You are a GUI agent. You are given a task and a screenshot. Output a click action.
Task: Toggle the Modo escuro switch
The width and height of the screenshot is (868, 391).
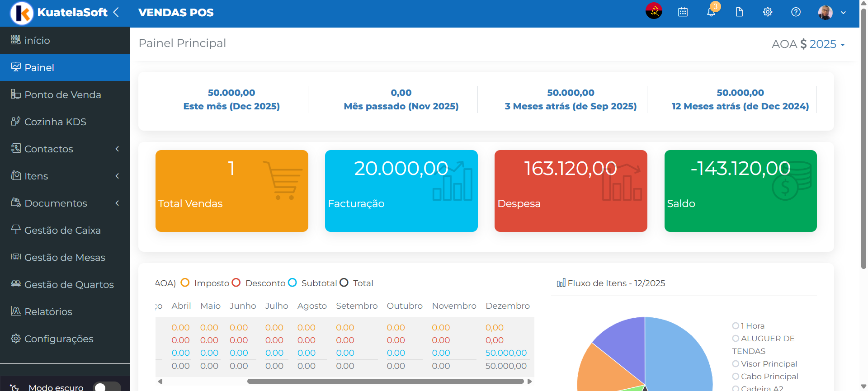(x=106, y=387)
